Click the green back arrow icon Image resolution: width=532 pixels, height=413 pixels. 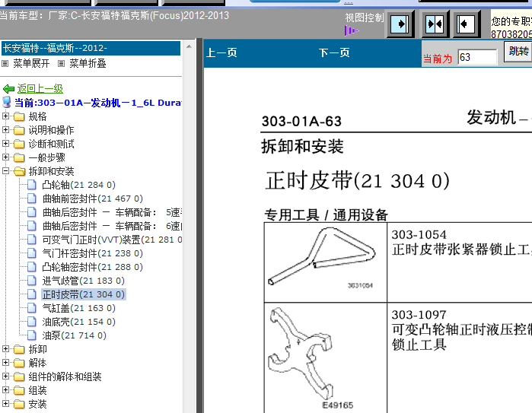tap(8, 89)
